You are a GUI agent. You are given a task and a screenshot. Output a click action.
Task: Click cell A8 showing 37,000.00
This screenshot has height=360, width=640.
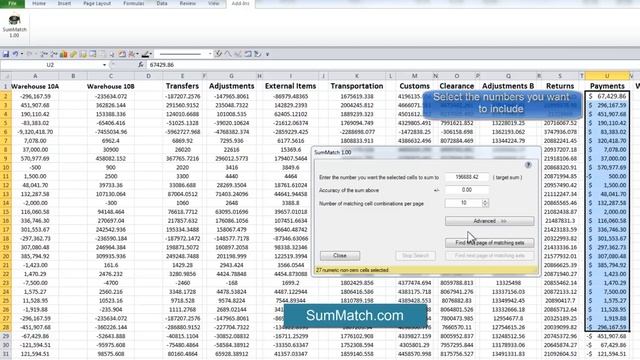click(35, 150)
